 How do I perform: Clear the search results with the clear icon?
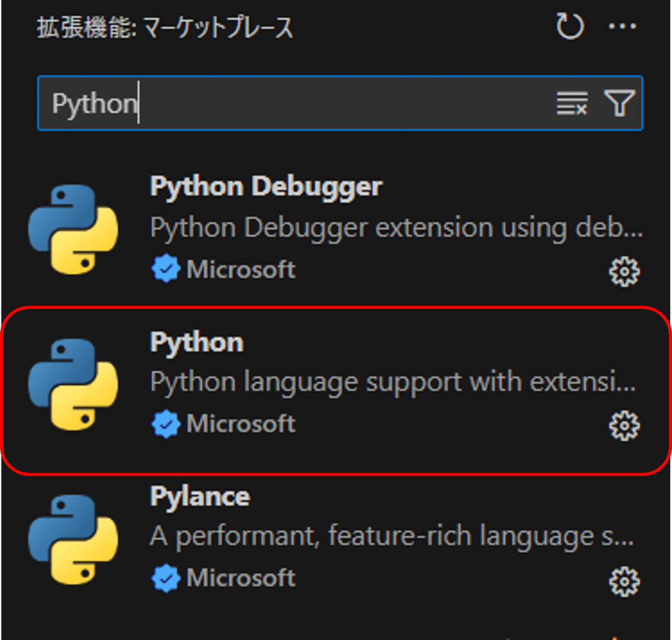point(571,103)
